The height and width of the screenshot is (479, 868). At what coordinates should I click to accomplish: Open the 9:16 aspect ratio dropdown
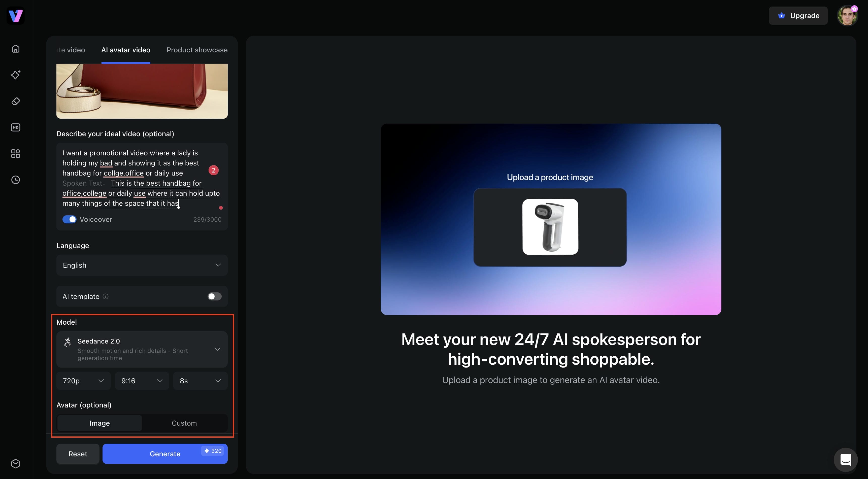pos(142,381)
